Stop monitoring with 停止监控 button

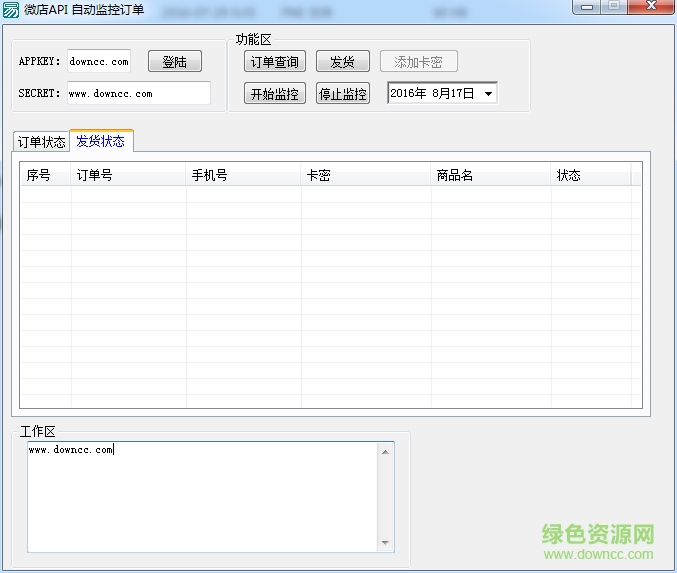coord(343,93)
